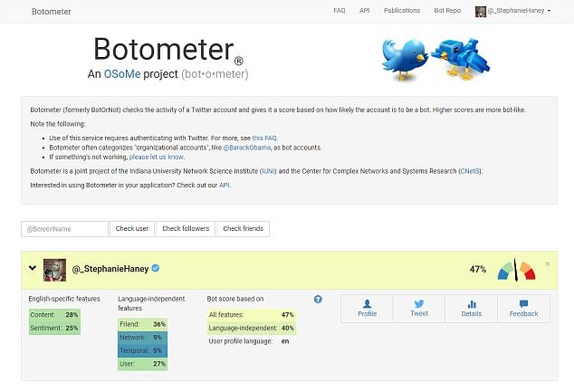Click the Feedback speech bubble button
Viewport: 574px width, 392px height.
point(523,309)
